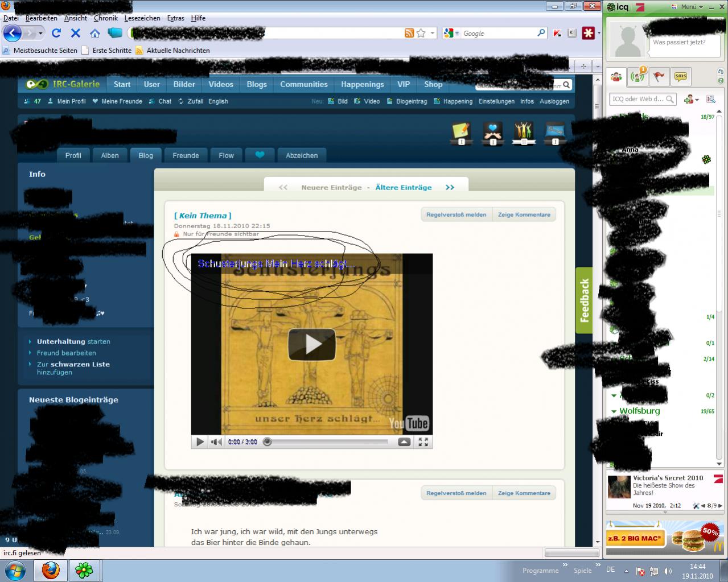728x582 pixels.
Task: Click the green Feedback side button
Action: click(584, 300)
